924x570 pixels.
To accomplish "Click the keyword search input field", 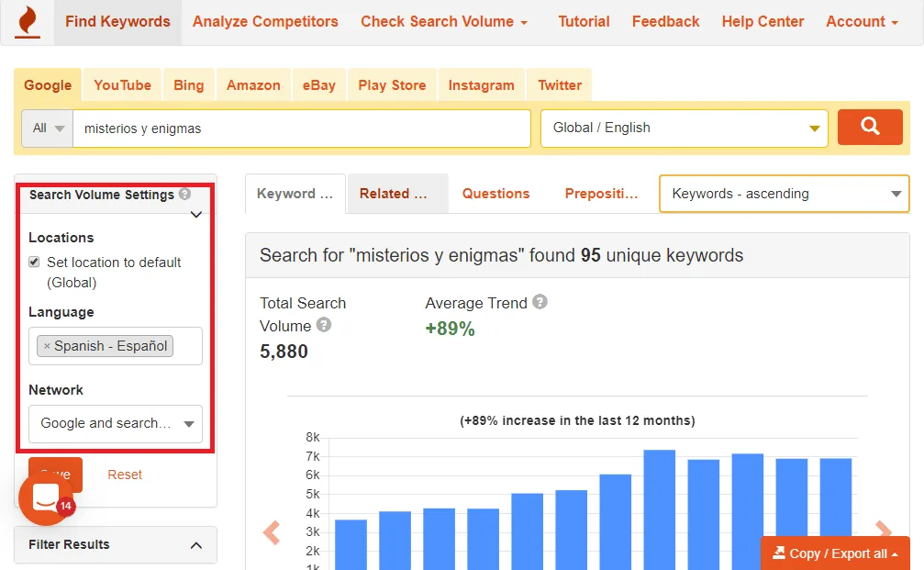I will tap(302, 128).
